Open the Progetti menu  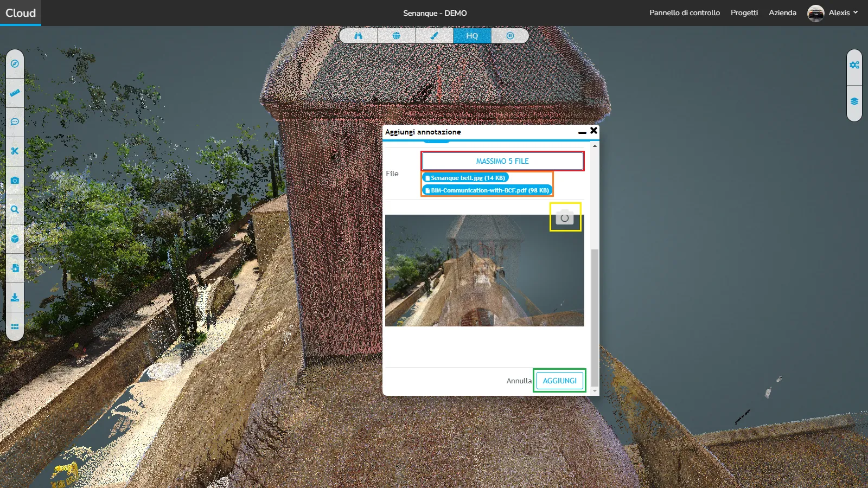click(x=744, y=12)
